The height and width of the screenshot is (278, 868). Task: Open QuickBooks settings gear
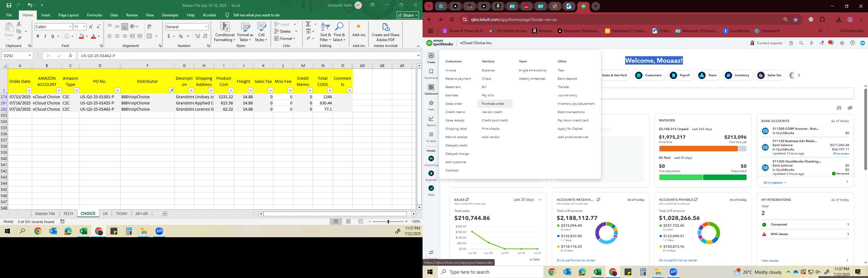click(x=842, y=43)
